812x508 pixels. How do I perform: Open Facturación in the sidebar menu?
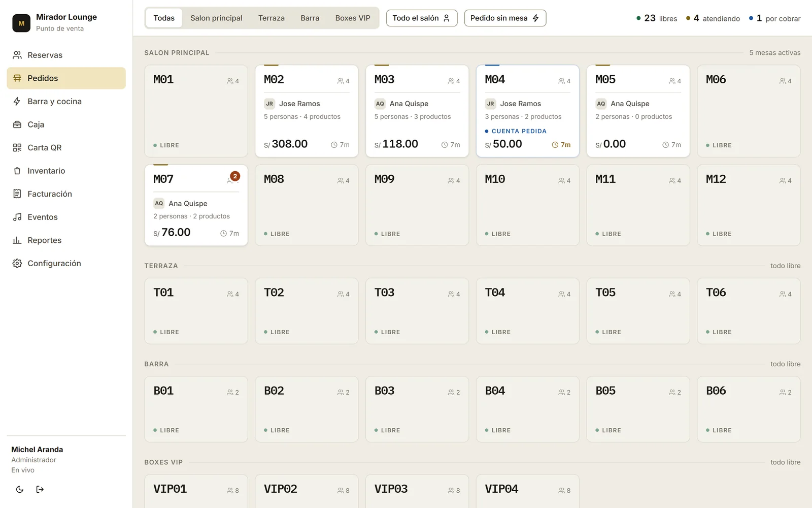point(66,194)
